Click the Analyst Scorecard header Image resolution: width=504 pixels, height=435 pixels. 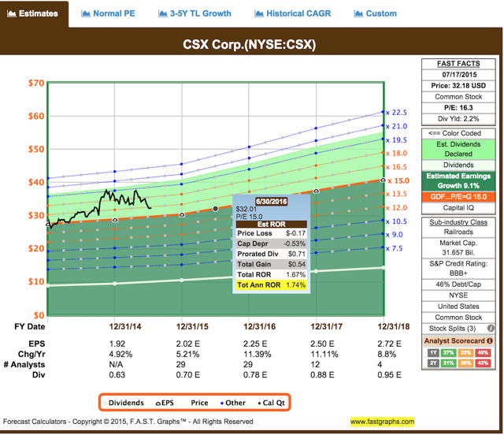click(458, 341)
